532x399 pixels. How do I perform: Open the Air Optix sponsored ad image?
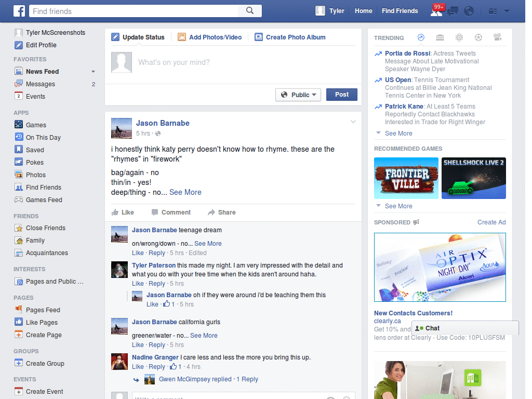coord(440,268)
